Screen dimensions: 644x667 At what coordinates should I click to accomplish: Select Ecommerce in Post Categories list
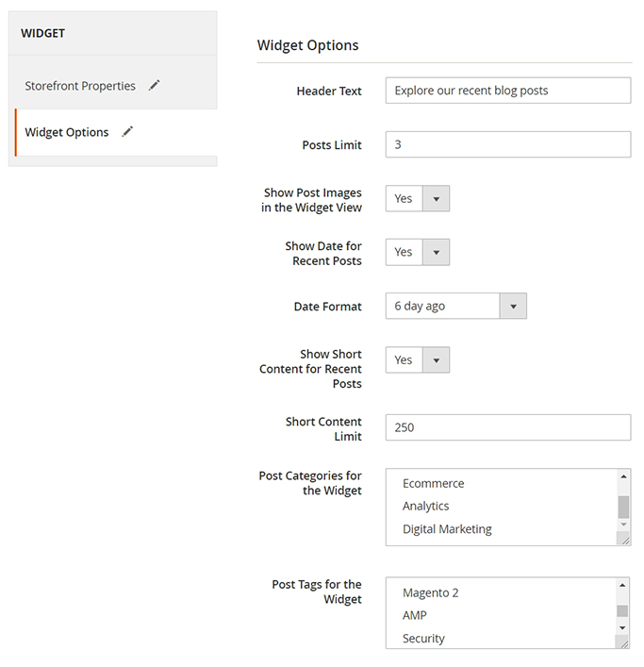click(x=434, y=484)
